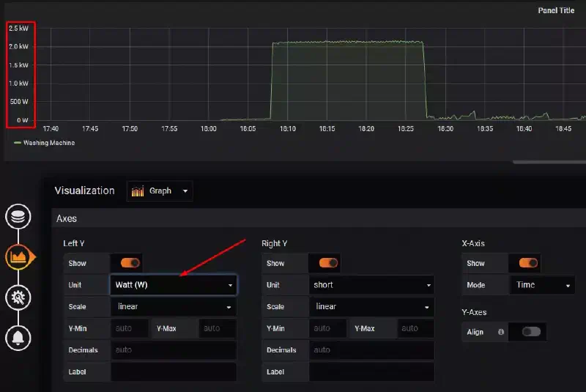Toggle the Right Y Show switch
The image size is (586, 392).
(x=328, y=263)
